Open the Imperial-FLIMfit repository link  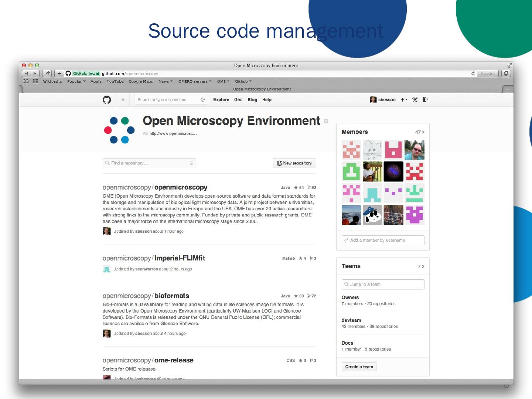pos(180,258)
